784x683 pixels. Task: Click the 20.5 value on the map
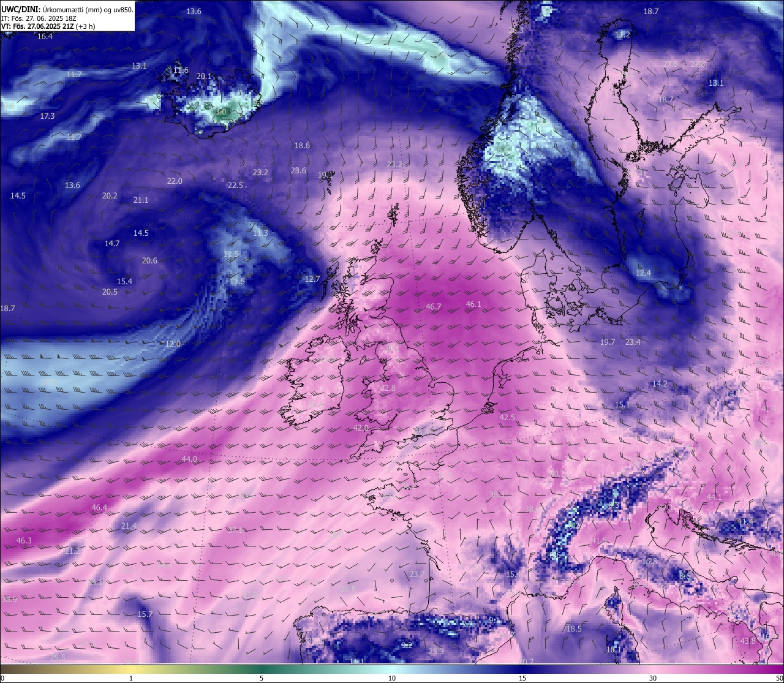click(x=110, y=292)
